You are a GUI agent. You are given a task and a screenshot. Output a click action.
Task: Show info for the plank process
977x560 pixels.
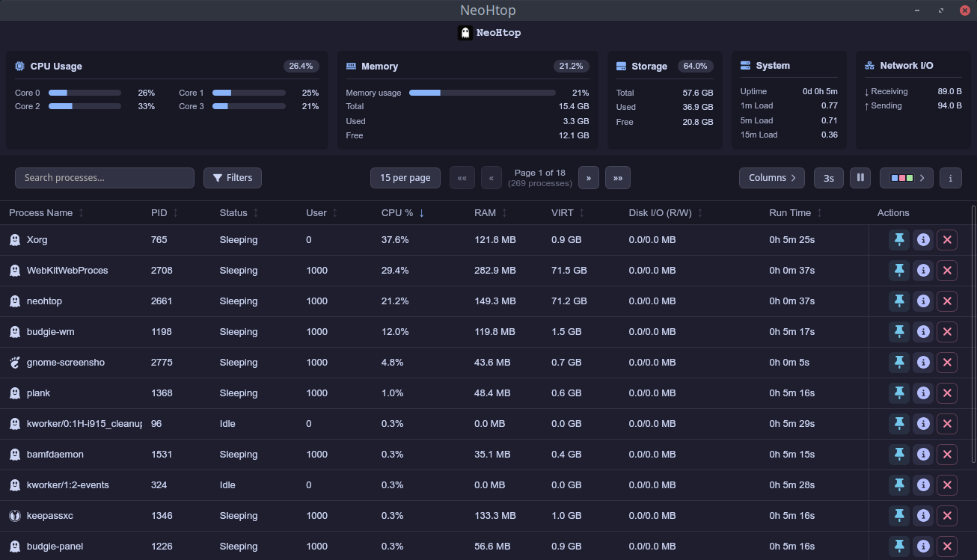(923, 393)
